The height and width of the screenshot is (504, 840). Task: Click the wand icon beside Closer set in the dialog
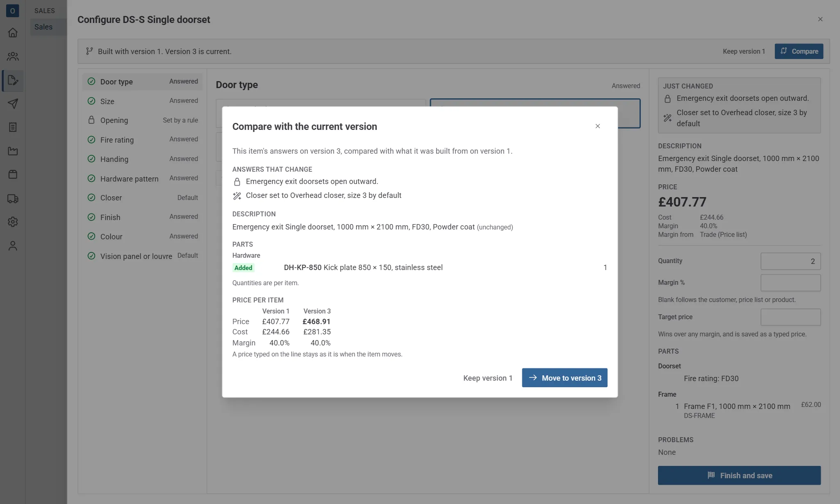coord(237,196)
